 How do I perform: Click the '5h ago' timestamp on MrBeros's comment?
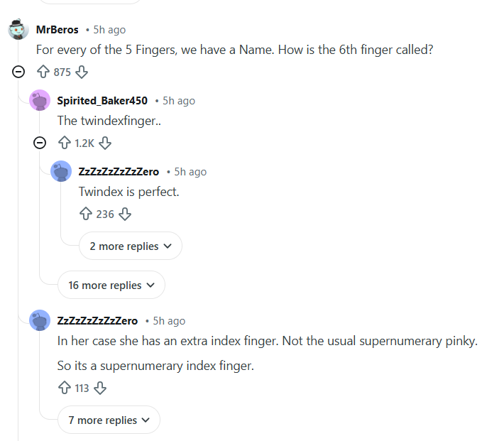tap(109, 30)
